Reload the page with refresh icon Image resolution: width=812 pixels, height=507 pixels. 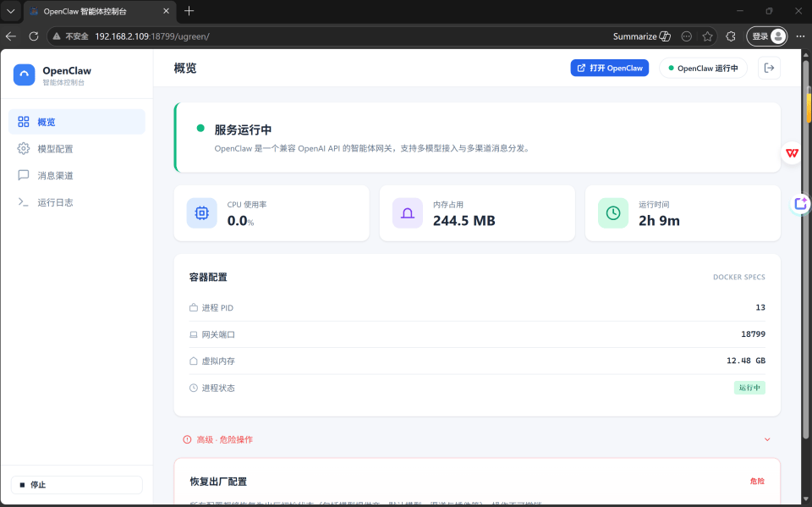coord(34,36)
